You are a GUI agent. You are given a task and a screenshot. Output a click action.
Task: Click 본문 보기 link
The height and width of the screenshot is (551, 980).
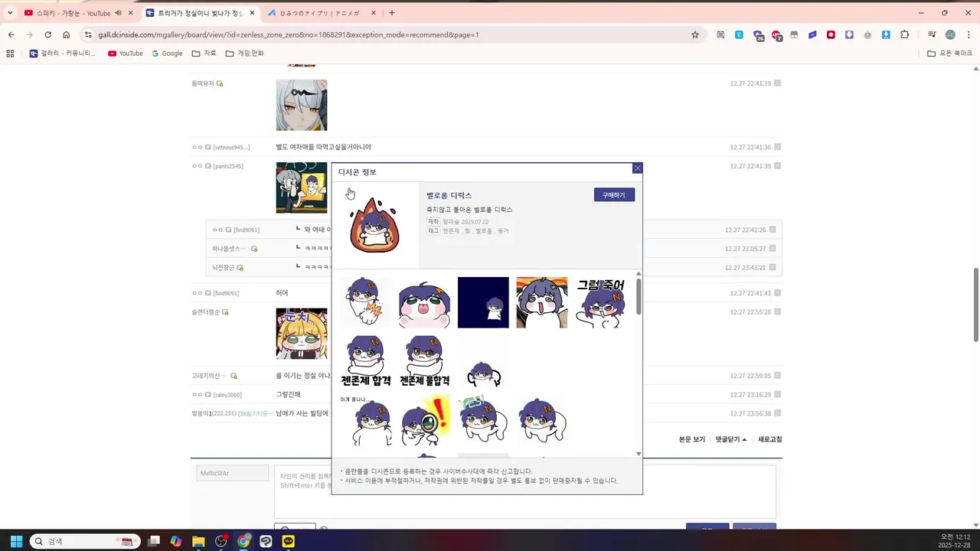click(692, 439)
